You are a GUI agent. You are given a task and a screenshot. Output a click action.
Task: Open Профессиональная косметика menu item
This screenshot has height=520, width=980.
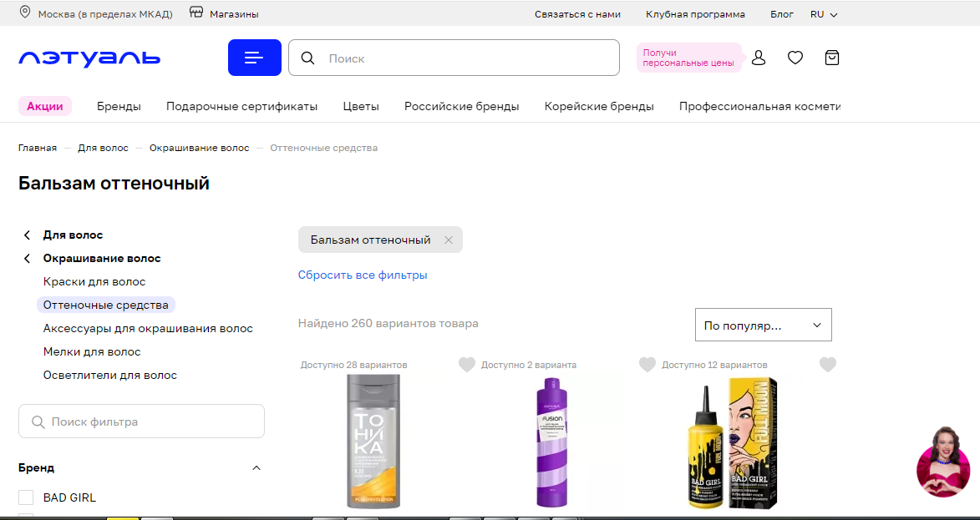[x=760, y=106]
